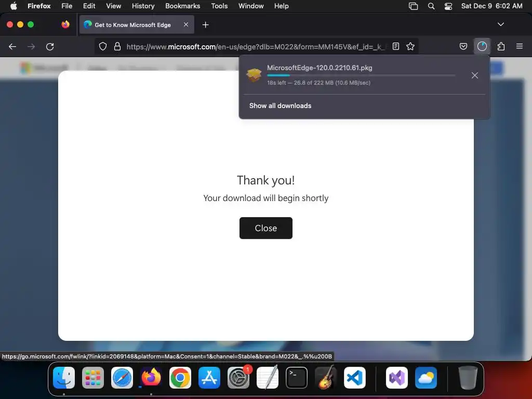
Task: Click Show all downloads
Action: [280, 105]
